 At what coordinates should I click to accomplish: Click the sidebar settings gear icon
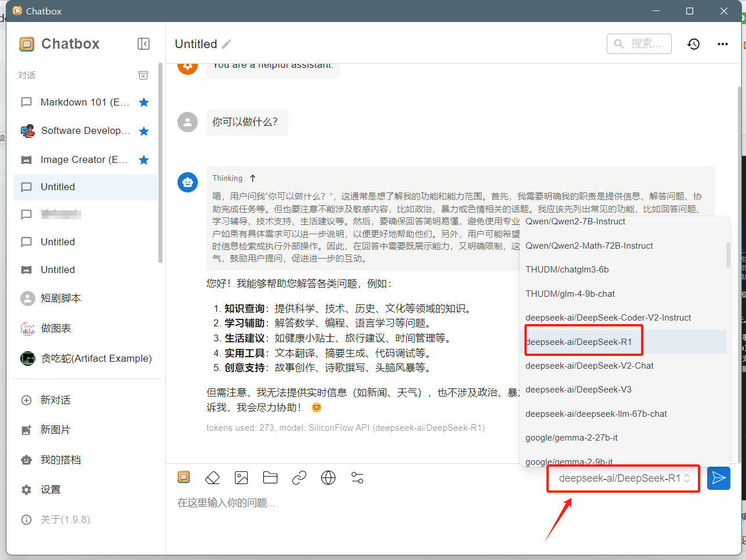tap(26, 490)
